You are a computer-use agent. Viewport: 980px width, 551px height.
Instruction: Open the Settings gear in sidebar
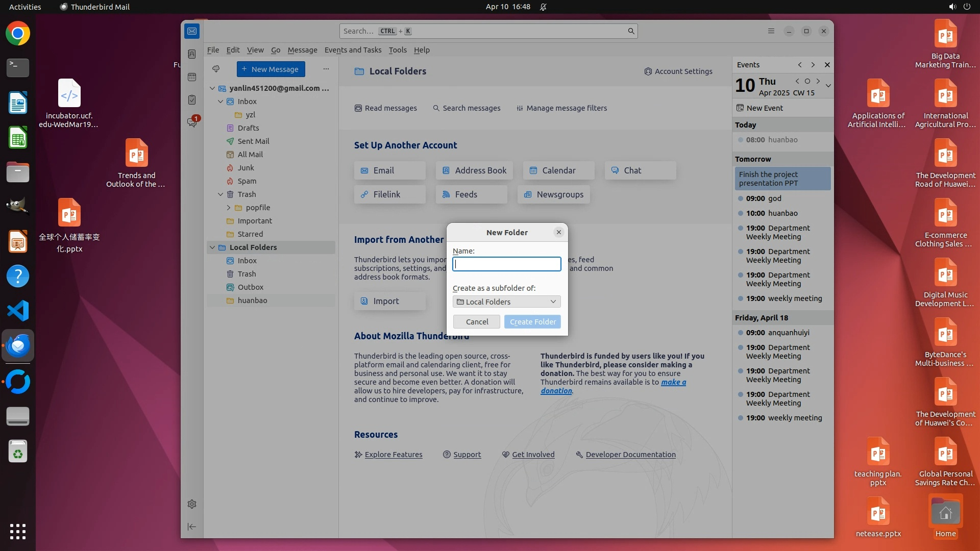tap(192, 504)
